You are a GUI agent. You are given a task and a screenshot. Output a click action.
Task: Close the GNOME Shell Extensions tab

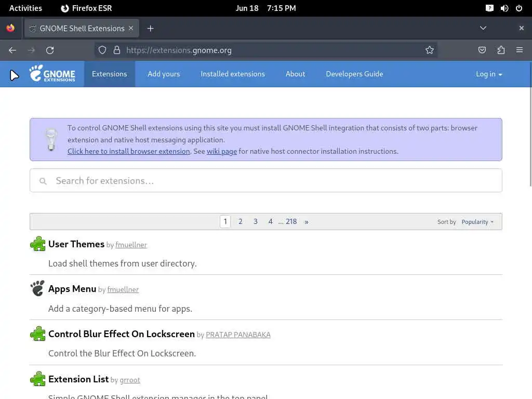click(131, 29)
